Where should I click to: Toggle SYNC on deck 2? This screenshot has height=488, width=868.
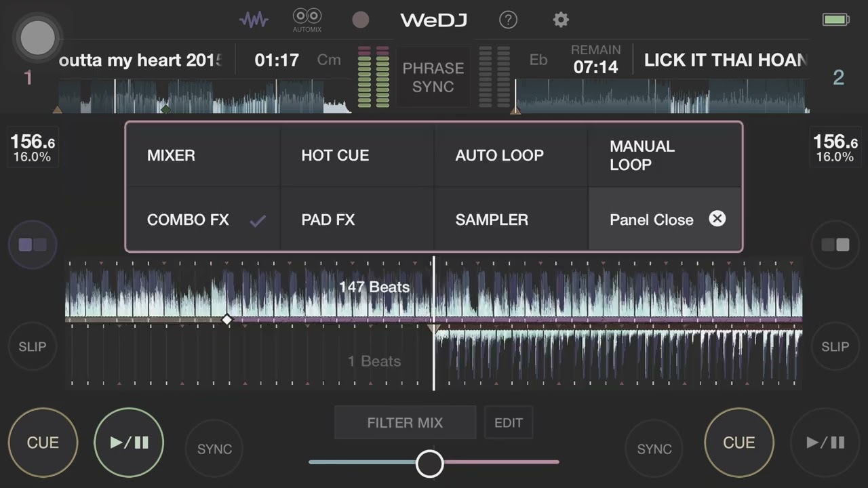[654, 449]
